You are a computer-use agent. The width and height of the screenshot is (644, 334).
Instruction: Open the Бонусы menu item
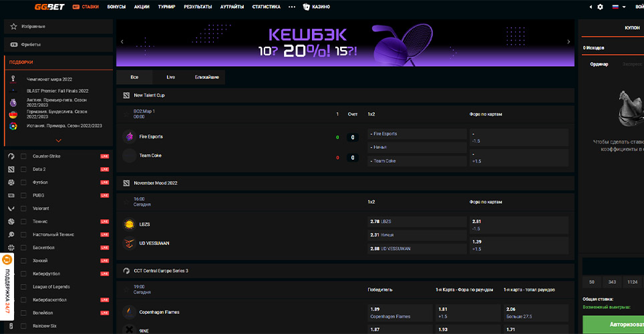click(x=116, y=7)
